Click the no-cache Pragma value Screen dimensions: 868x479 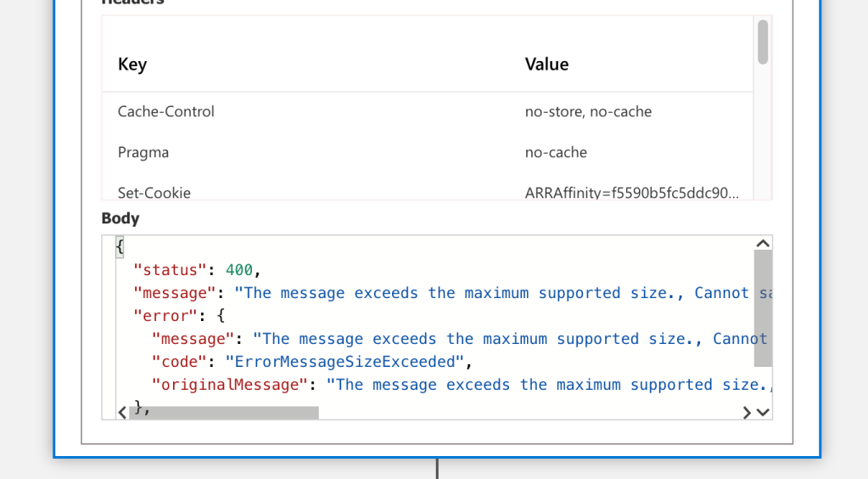[x=556, y=153]
